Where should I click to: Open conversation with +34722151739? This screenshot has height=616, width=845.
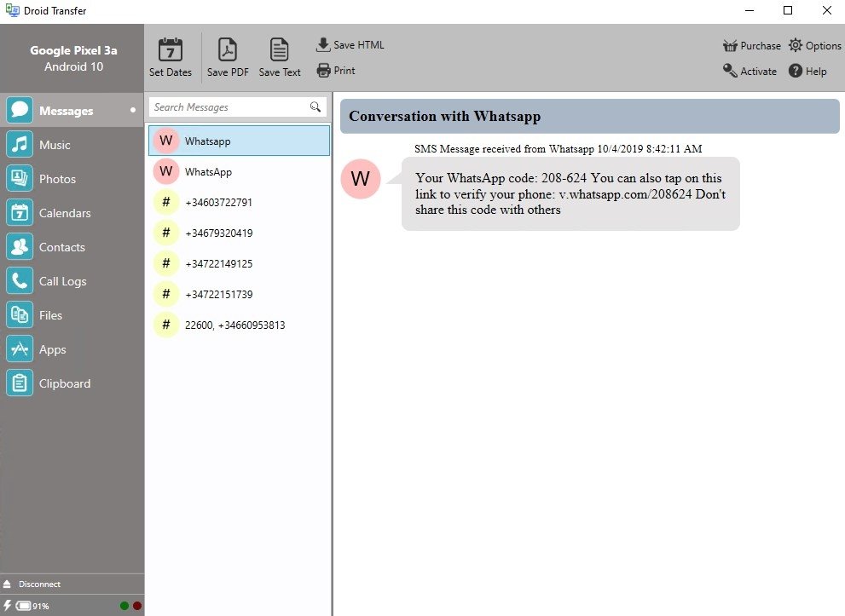click(240, 295)
